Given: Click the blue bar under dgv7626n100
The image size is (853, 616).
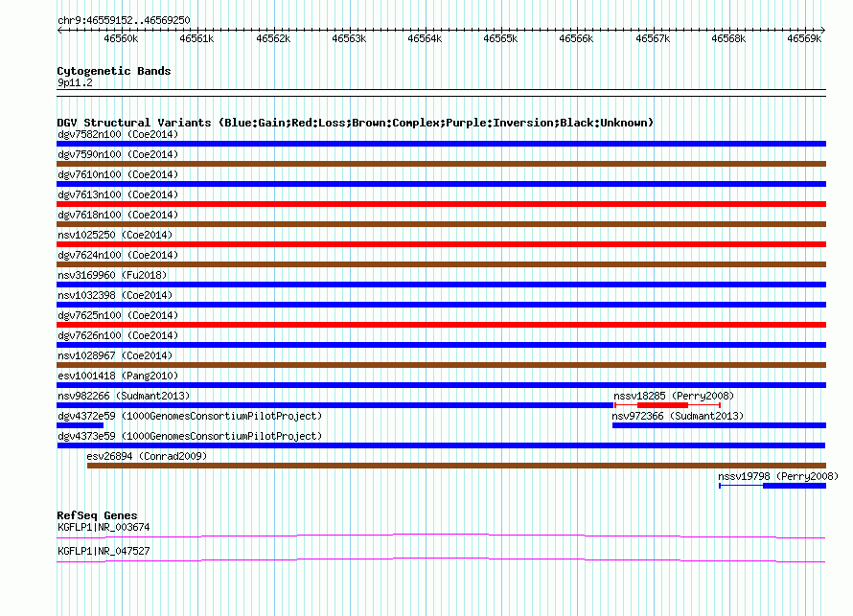Looking at the screenshot, I should tap(441, 345).
